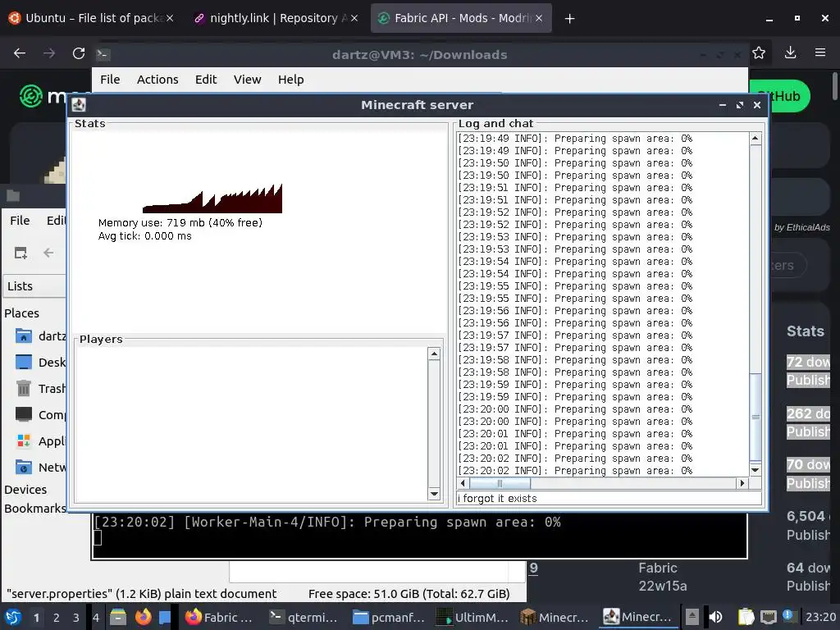
Task: Switch to workspace 3
Action: click(75, 618)
